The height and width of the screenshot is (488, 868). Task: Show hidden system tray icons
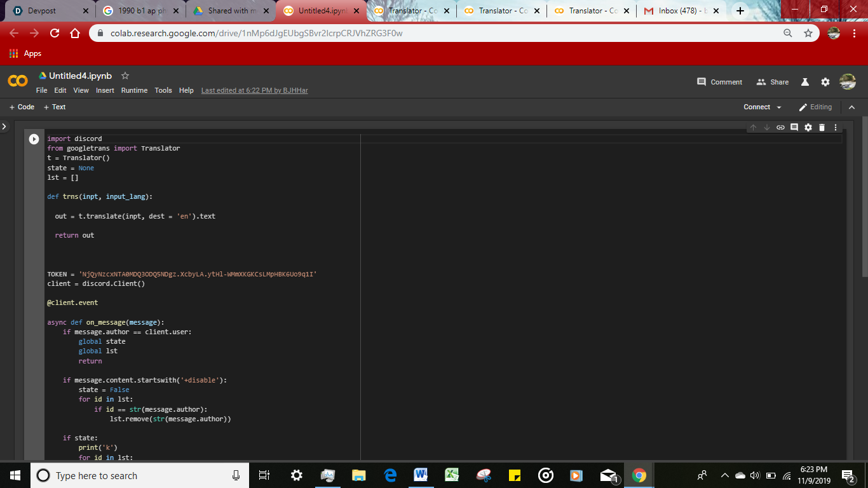point(724,475)
